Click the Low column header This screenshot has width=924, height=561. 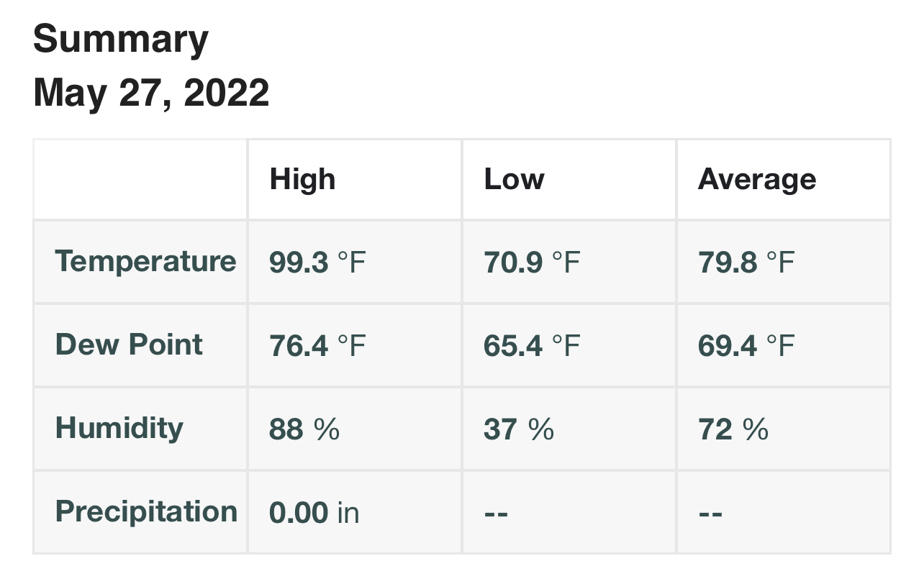[x=514, y=179]
